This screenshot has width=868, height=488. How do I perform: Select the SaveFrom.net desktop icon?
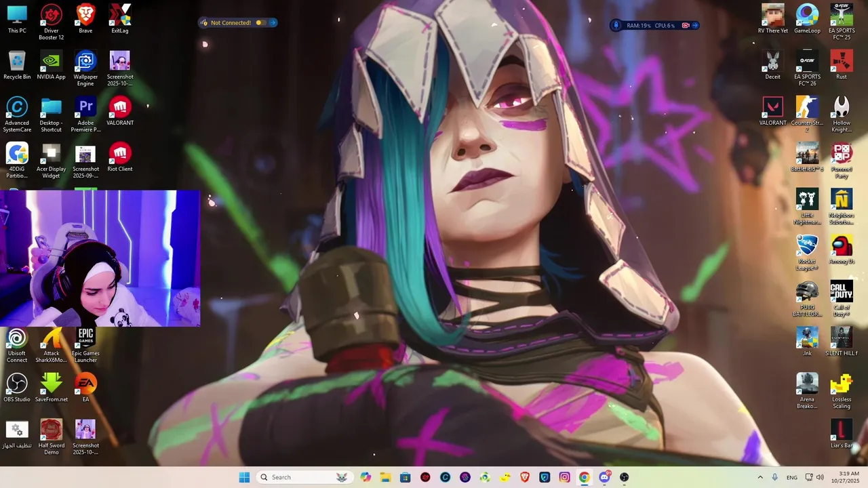[x=51, y=388]
